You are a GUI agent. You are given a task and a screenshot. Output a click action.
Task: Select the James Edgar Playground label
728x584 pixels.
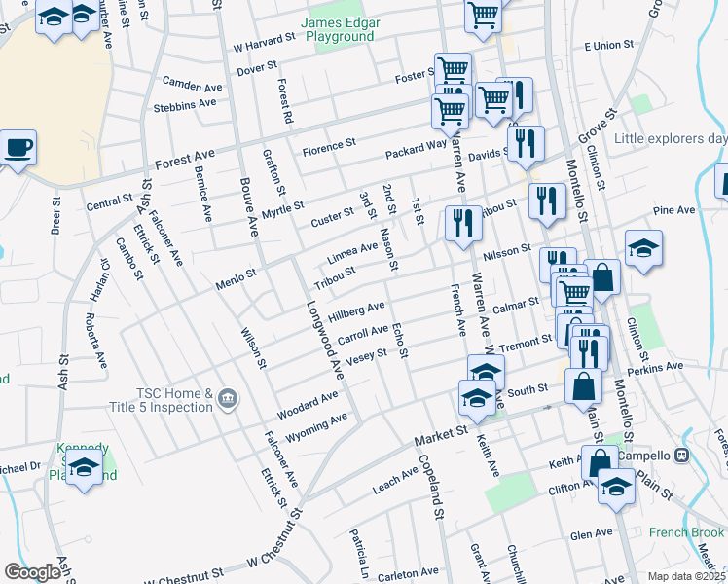click(340, 29)
